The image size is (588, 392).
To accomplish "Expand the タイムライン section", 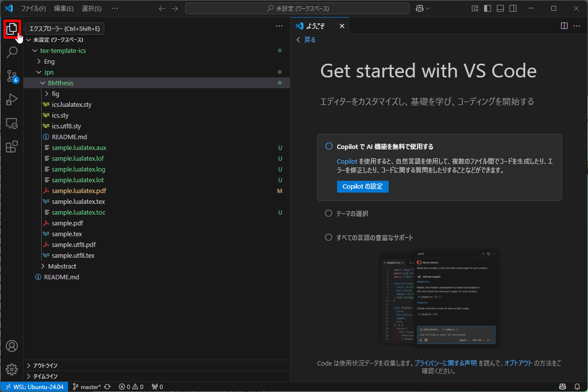I will click(x=157, y=376).
